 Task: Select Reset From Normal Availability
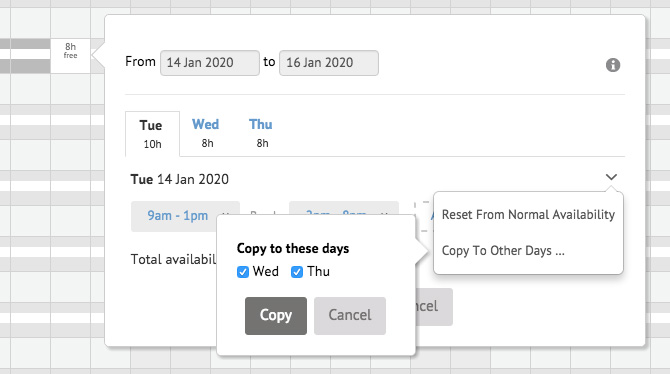pos(528,215)
